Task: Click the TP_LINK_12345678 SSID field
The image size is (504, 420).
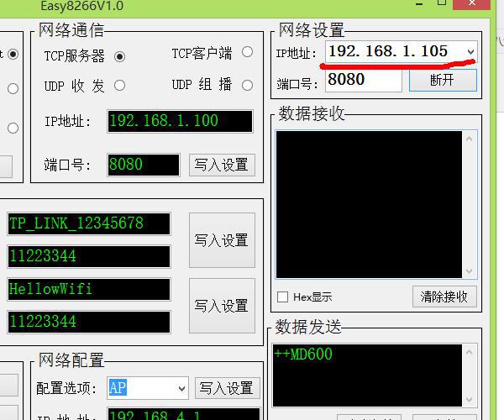Action: pos(89,223)
